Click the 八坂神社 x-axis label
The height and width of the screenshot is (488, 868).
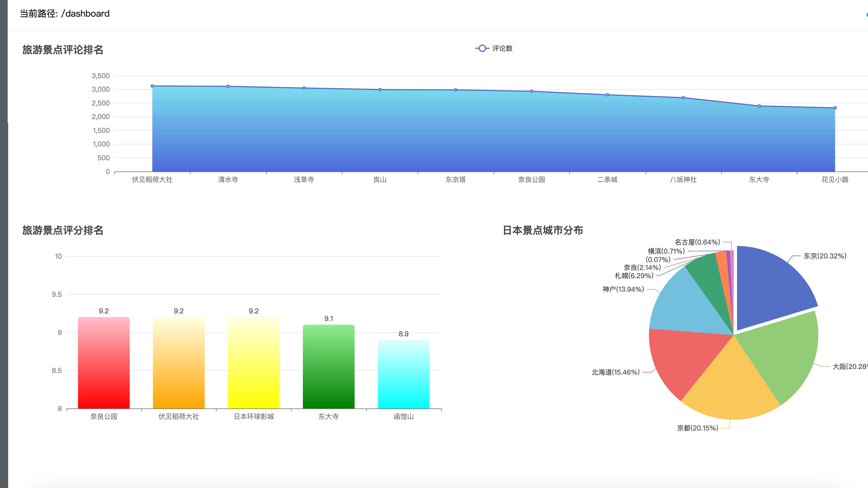click(683, 179)
